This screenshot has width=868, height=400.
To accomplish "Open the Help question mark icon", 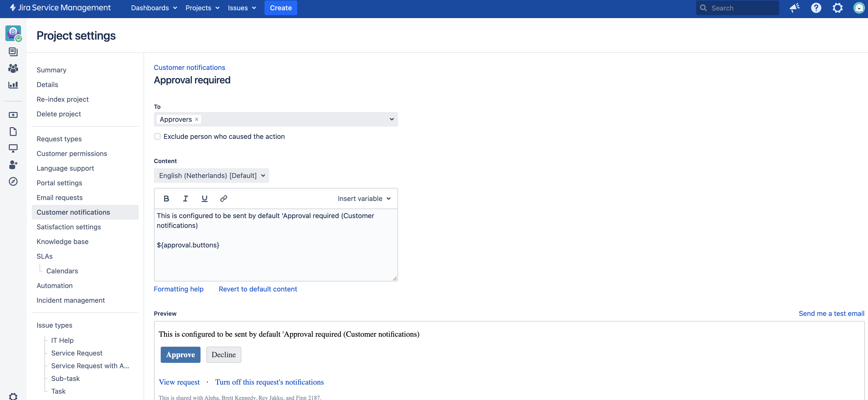I will [816, 8].
